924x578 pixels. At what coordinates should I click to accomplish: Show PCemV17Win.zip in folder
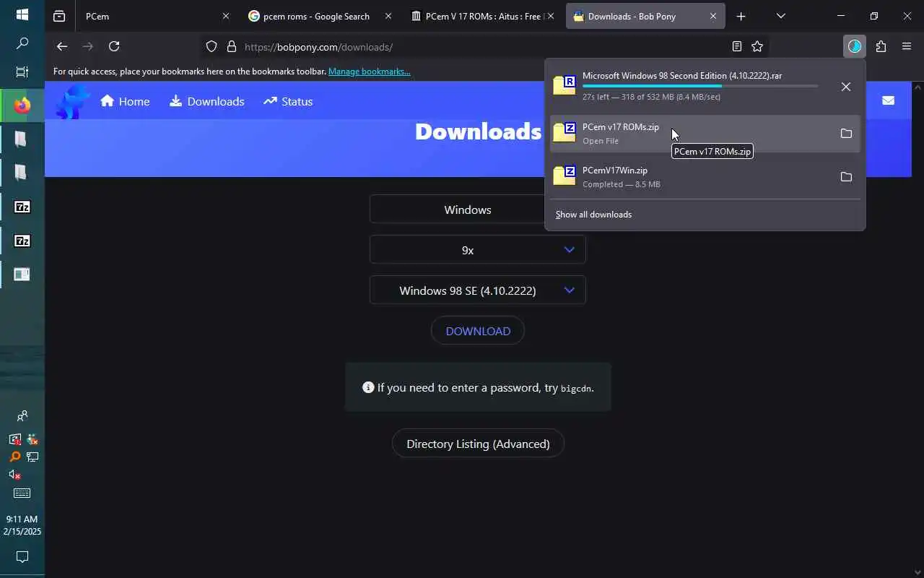[x=846, y=177]
